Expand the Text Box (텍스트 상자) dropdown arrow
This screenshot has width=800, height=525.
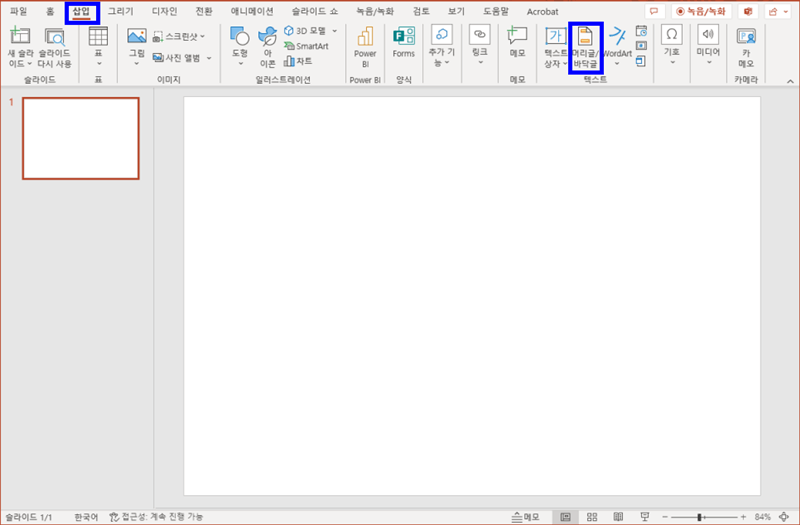pos(565,64)
